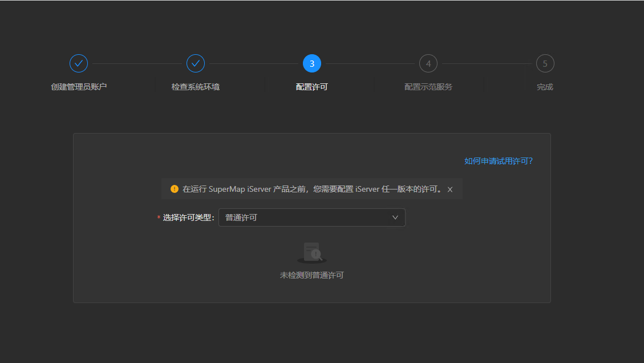Image resolution: width=644 pixels, height=363 pixels.
Task: Click the SuperMap iServer alert text
Action: [313, 189]
